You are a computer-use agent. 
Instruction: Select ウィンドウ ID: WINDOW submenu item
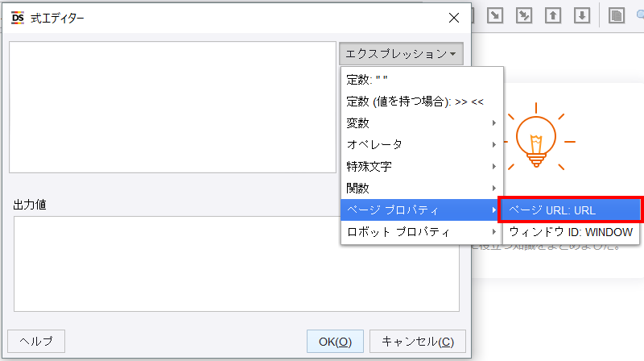(x=571, y=232)
